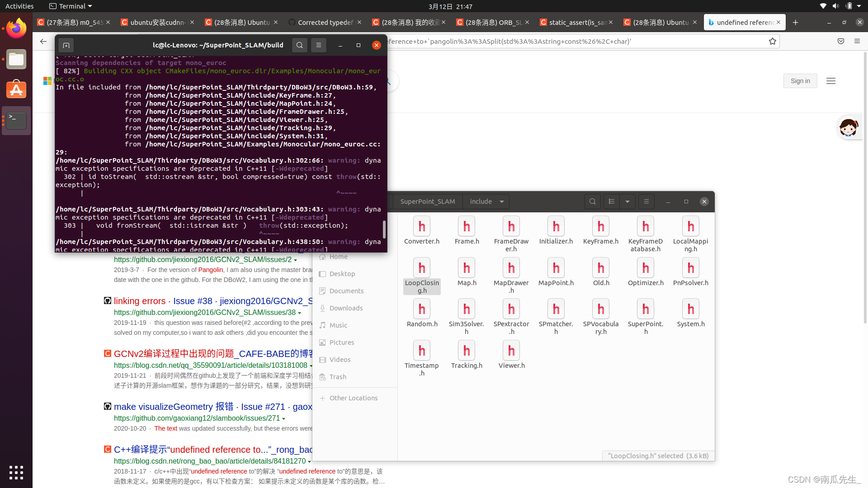Show applications grid in the dock

(16, 472)
